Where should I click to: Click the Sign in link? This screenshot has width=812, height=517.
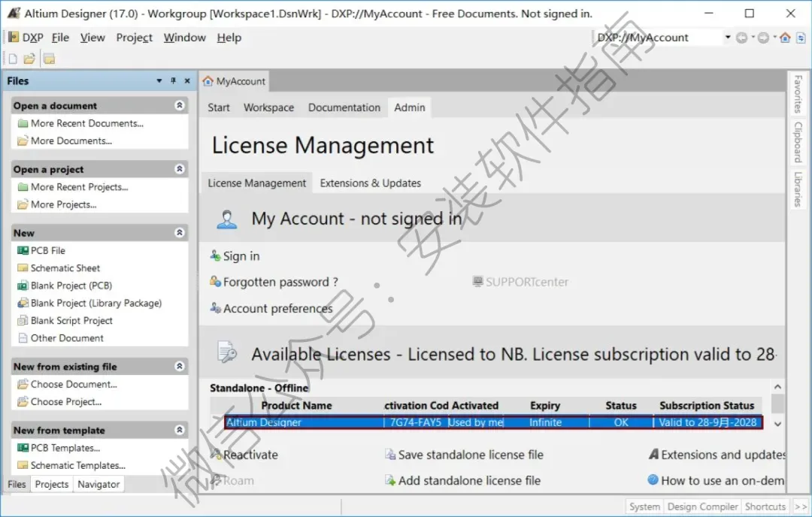[241, 256]
